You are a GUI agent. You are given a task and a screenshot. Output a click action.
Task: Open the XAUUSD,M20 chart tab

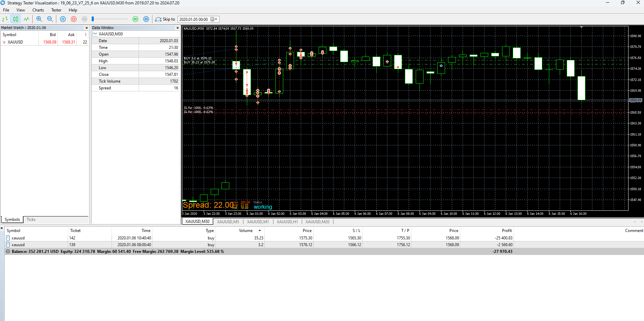[x=317, y=222]
